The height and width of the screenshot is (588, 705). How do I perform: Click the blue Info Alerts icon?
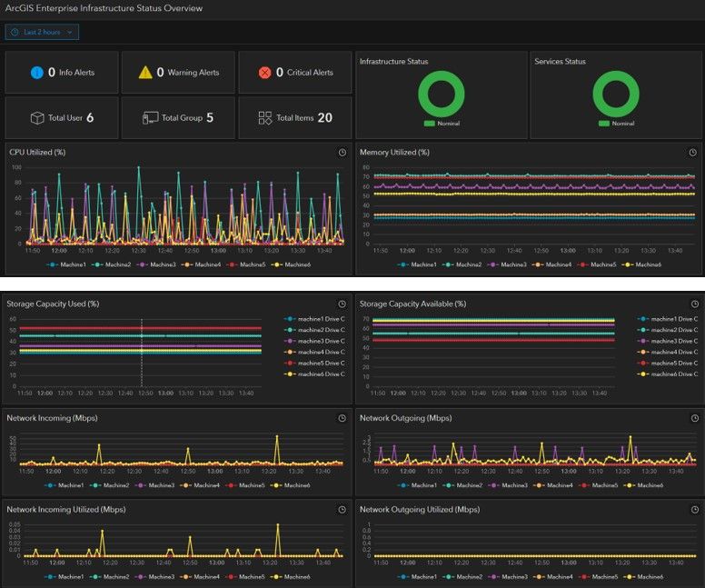coord(37,73)
